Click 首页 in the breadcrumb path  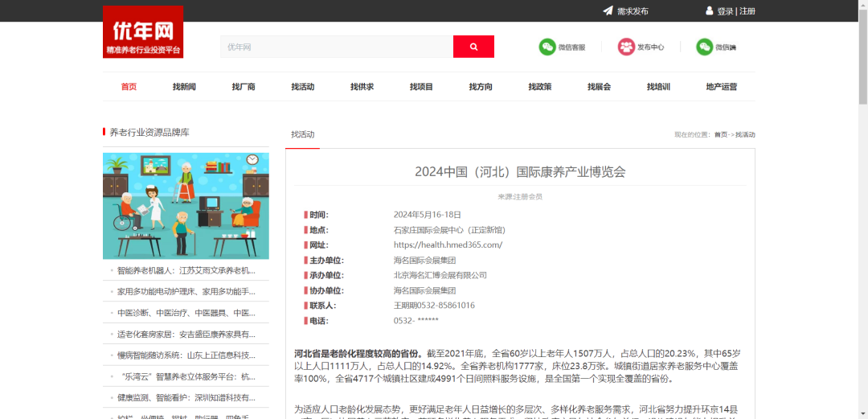720,135
